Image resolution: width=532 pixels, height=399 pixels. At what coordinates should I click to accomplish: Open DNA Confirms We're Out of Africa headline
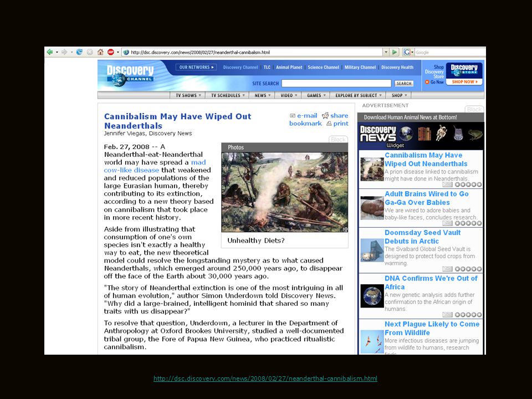point(431,283)
